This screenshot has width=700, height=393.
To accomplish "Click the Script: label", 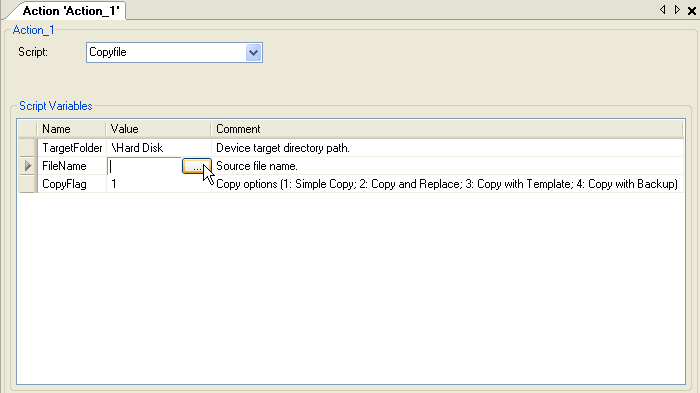I will (33, 52).
